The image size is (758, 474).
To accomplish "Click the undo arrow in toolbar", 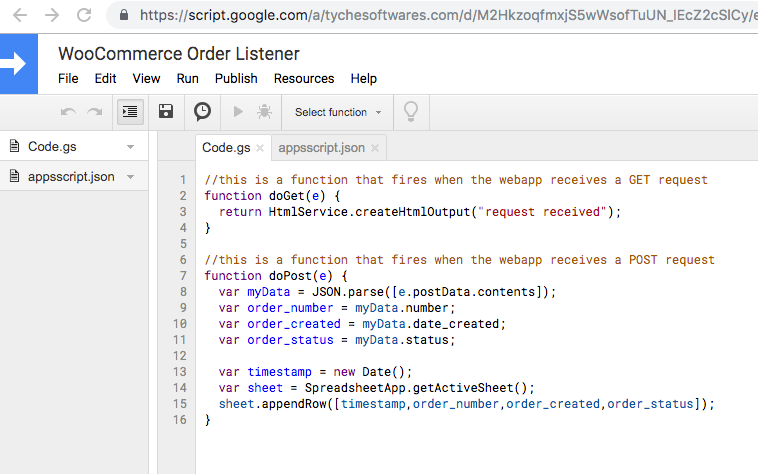I will [x=68, y=112].
